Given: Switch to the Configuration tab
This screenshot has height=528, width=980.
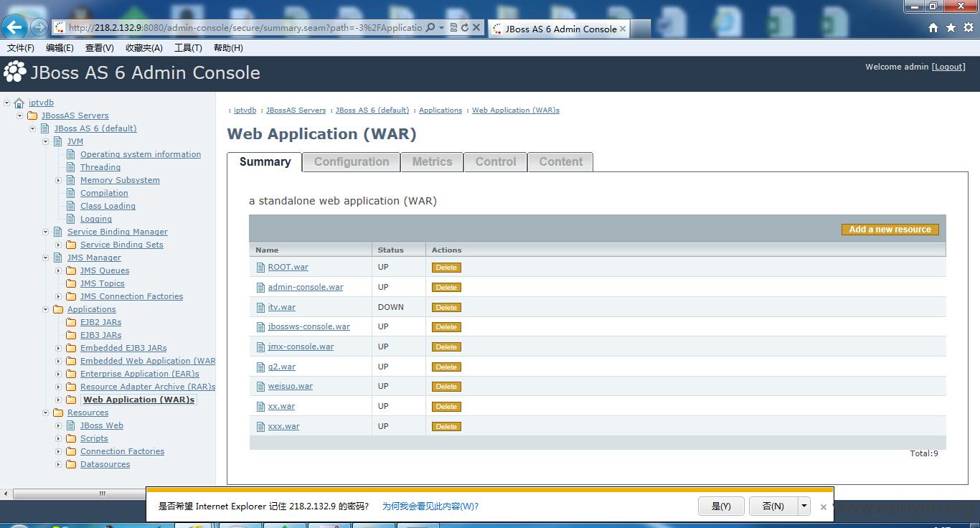Looking at the screenshot, I should point(352,162).
